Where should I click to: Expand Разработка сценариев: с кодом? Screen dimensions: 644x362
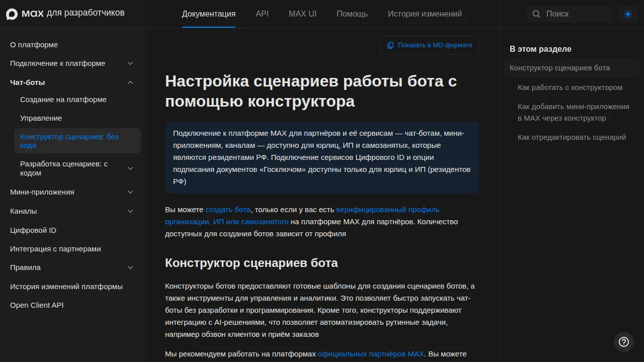click(x=130, y=168)
